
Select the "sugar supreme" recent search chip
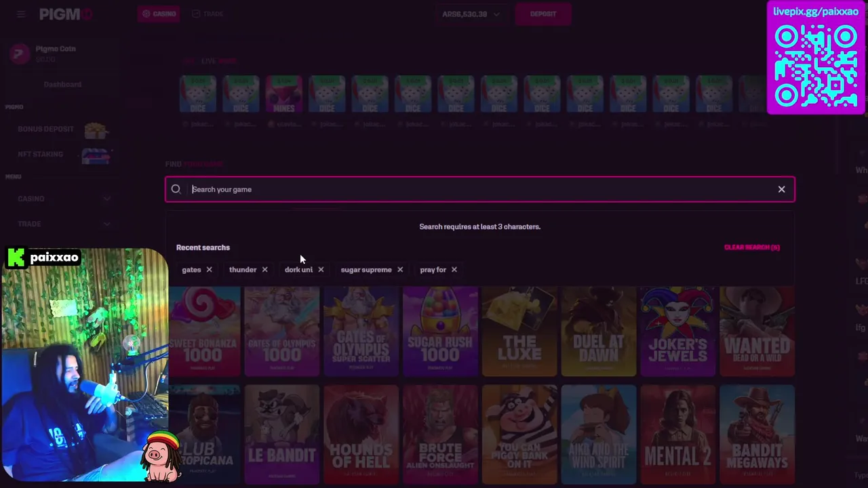click(x=366, y=270)
